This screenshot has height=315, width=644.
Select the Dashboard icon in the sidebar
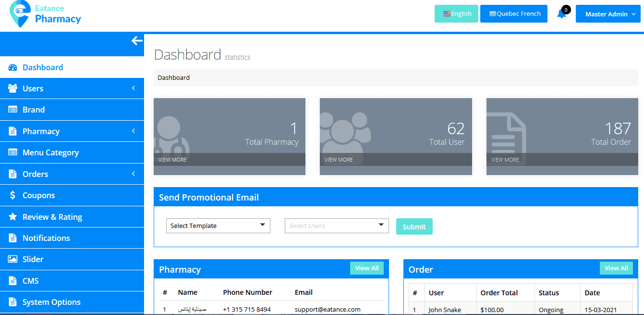13,67
